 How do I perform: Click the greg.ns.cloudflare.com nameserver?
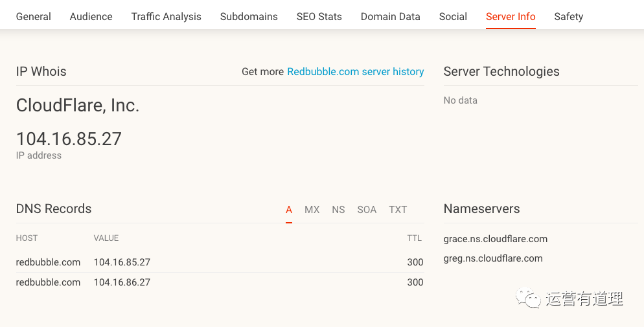[x=493, y=258]
